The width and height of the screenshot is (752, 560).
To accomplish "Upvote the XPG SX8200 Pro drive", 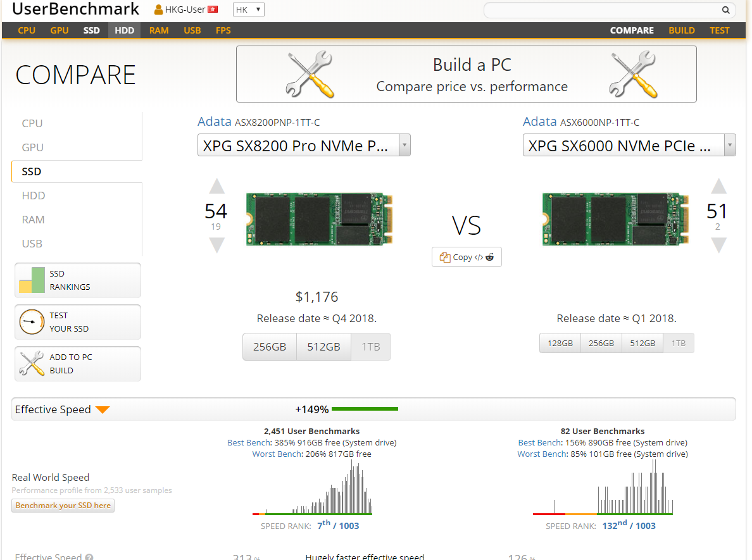I will tap(216, 186).
